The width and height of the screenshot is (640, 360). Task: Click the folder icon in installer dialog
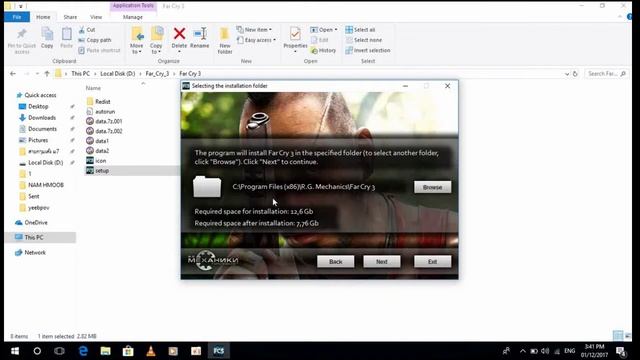[x=207, y=187]
